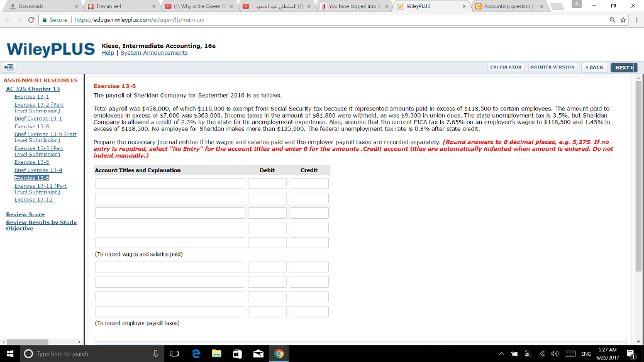Open Exercise 13-3 Part Level Submission

(38, 151)
